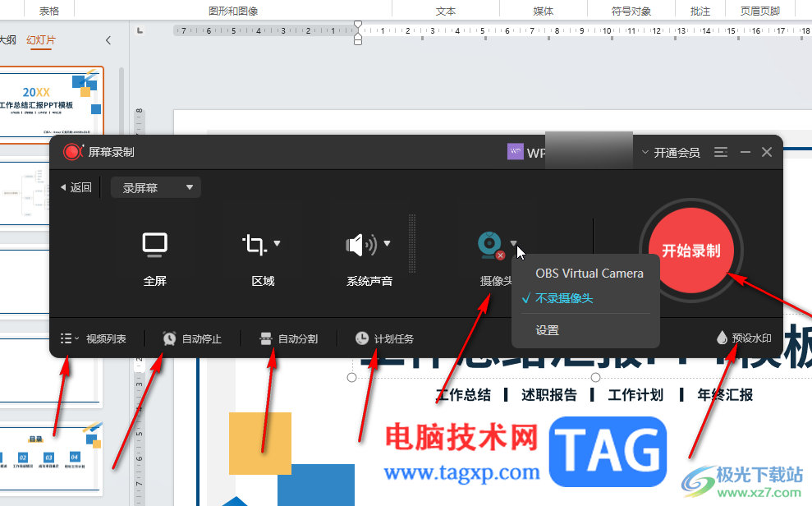Click the system sound speaker icon
Screen dimensions: 812x506
[361, 245]
